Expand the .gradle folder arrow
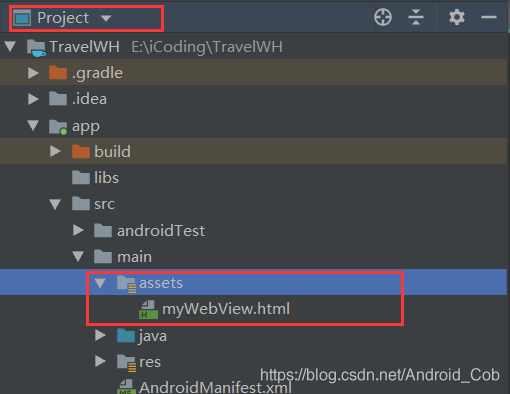510x394 pixels. click(33, 73)
